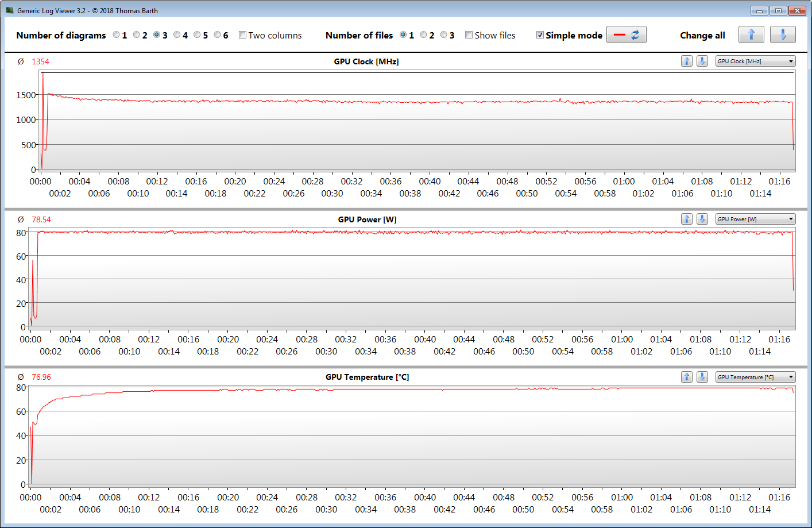The image size is (812, 528).
Task: Expand the GPU Power [W] dropdown
Action: point(755,219)
